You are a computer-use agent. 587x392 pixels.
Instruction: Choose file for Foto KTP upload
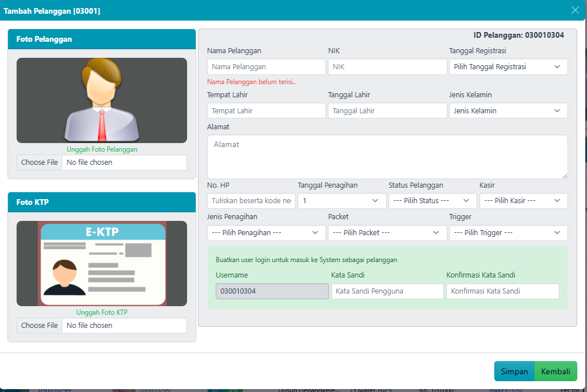(39, 326)
